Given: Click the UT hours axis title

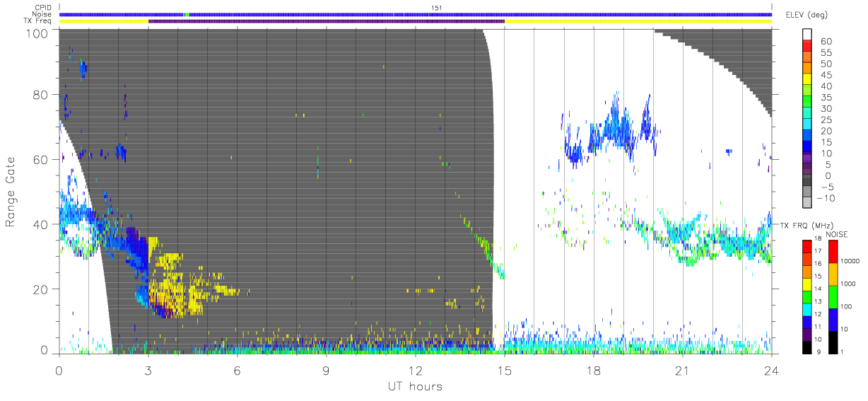Looking at the screenshot, I should (x=414, y=386).
